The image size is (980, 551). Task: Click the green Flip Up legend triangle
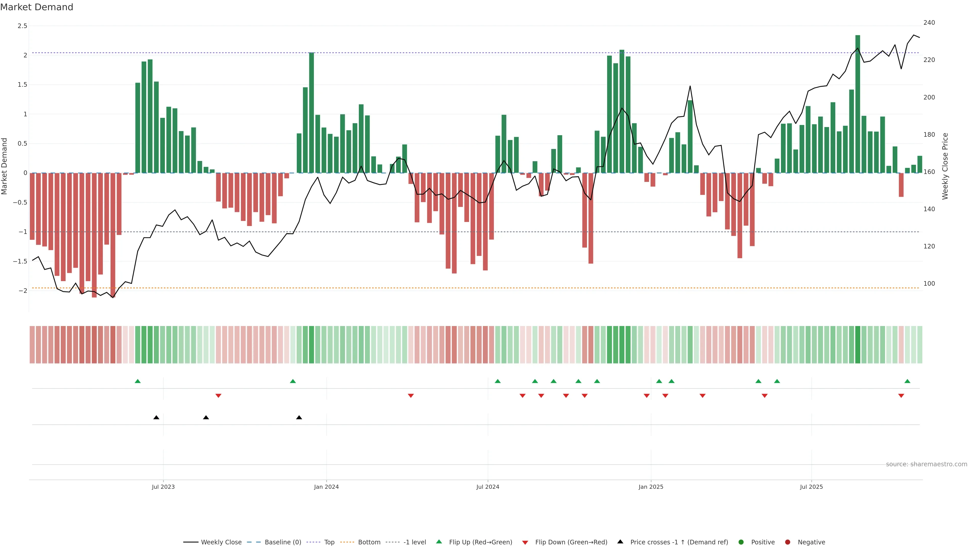pyautogui.click(x=439, y=542)
